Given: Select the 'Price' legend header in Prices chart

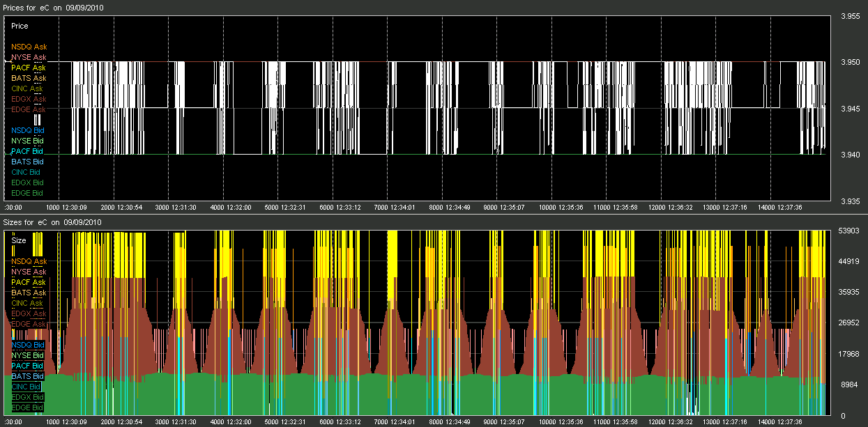Looking at the screenshot, I should pyautogui.click(x=20, y=26).
